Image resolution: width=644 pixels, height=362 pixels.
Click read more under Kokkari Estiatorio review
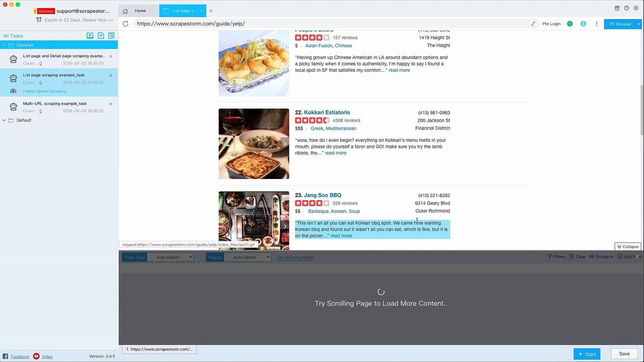click(336, 153)
